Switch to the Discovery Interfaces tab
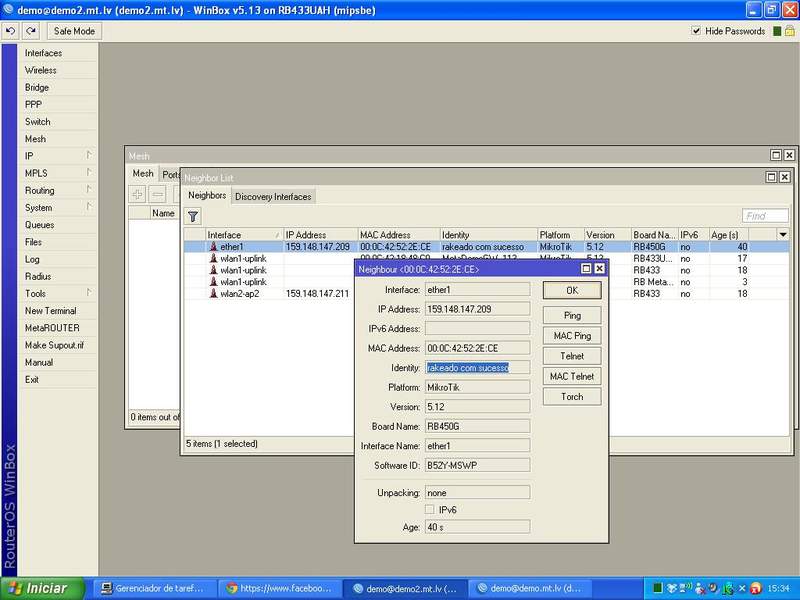 pyautogui.click(x=273, y=196)
